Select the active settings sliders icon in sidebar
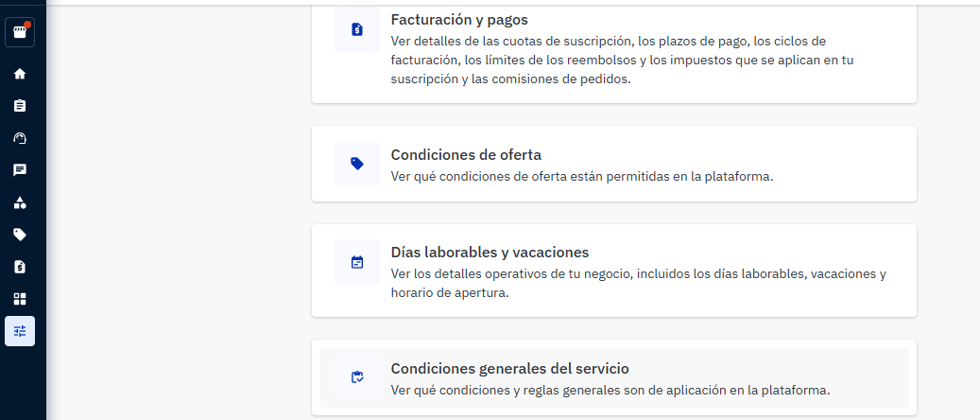Screen dimensions: 980x420 pyautogui.click(x=20, y=331)
